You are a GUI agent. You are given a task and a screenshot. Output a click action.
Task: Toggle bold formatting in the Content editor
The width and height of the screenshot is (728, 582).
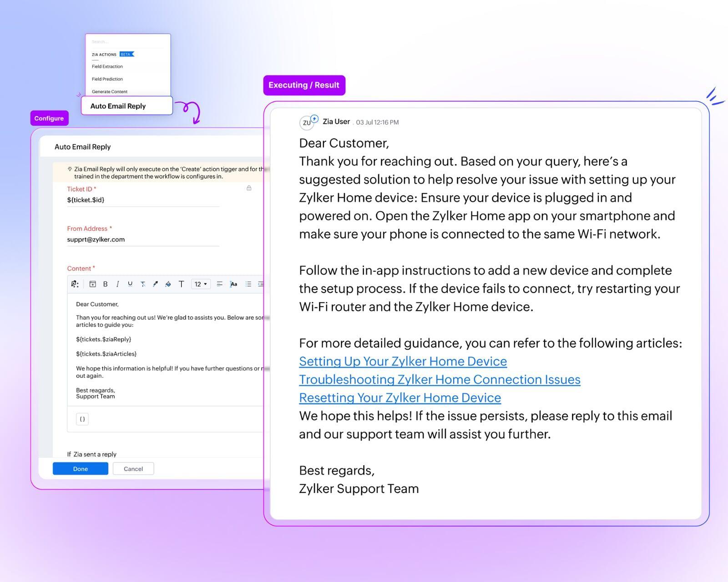pos(105,284)
